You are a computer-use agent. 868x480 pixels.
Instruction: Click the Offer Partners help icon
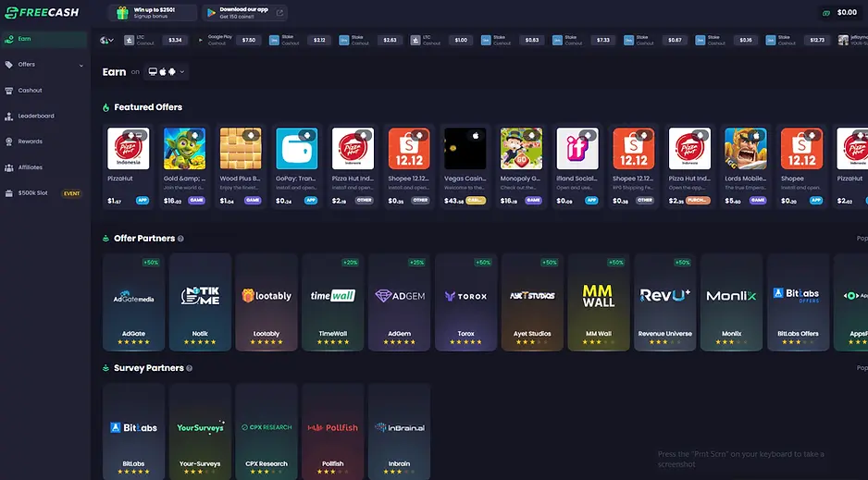180,239
